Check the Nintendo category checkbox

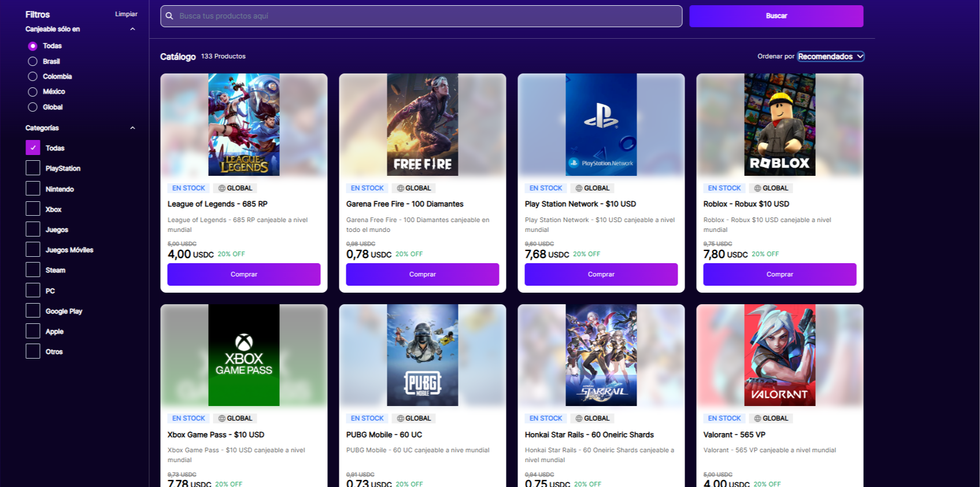tap(33, 189)
